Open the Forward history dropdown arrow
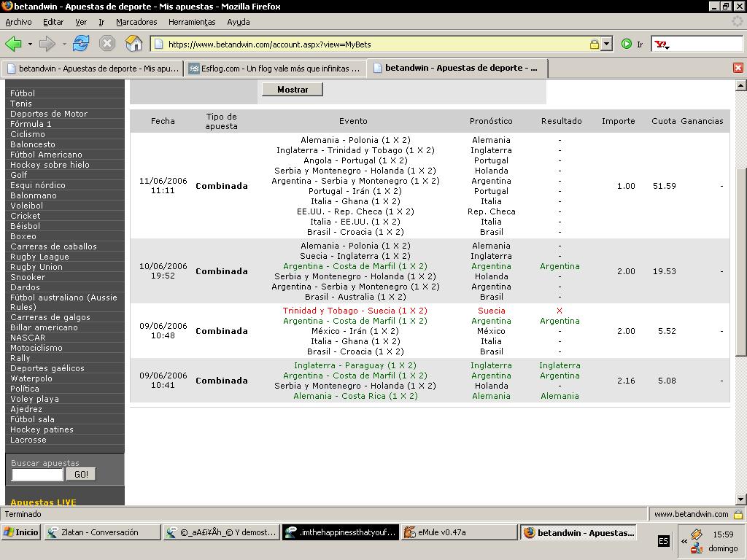The image size is (747, 560). click(64, 44)
